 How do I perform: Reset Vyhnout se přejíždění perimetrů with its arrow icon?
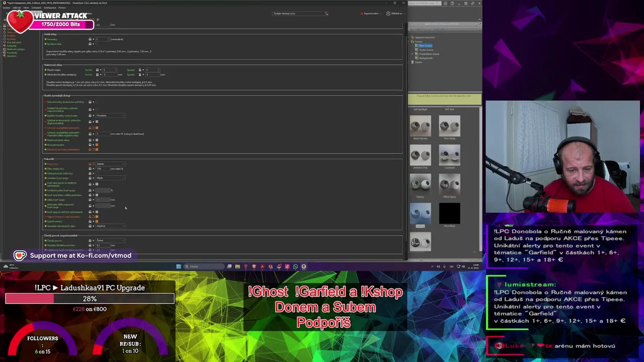(x=94, y=128)
